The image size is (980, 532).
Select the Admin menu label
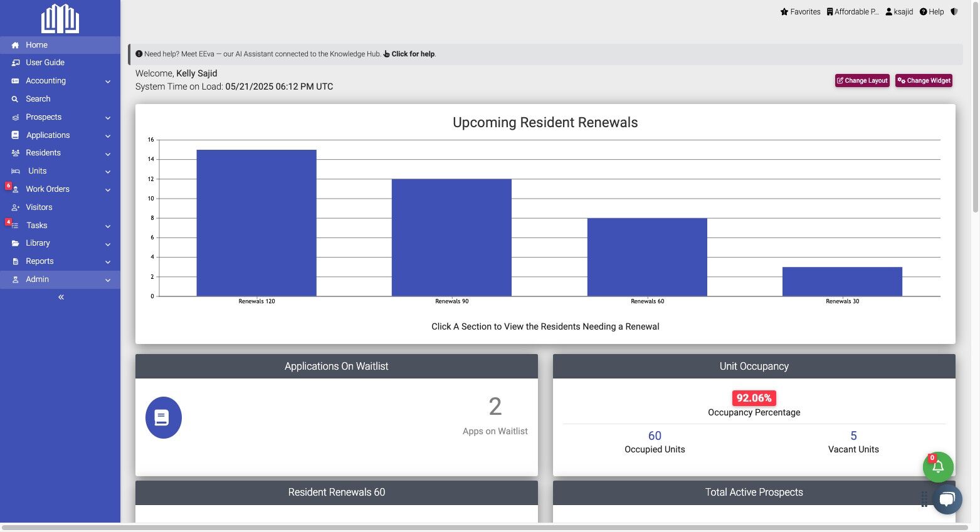[37, 279]
